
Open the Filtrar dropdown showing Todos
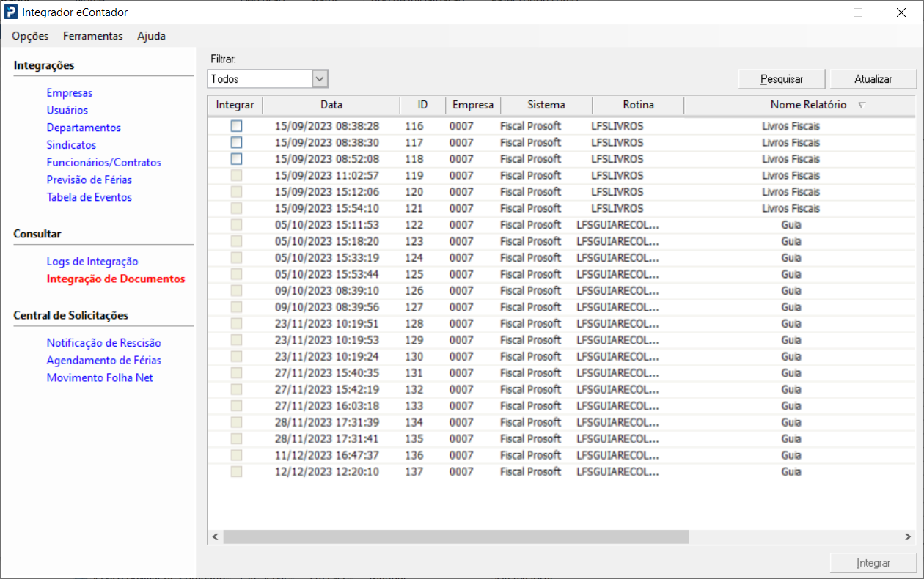pos(320,78)
